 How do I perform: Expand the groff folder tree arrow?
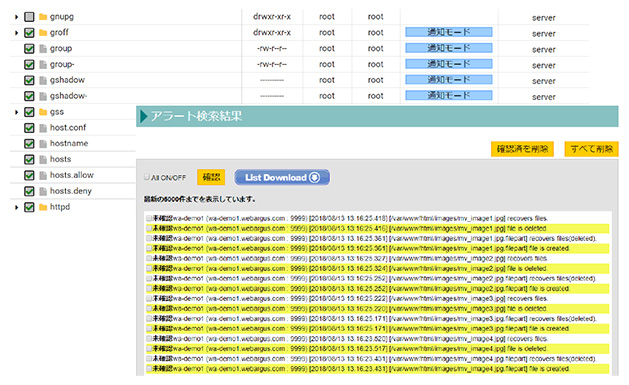[x=16, y=32]
